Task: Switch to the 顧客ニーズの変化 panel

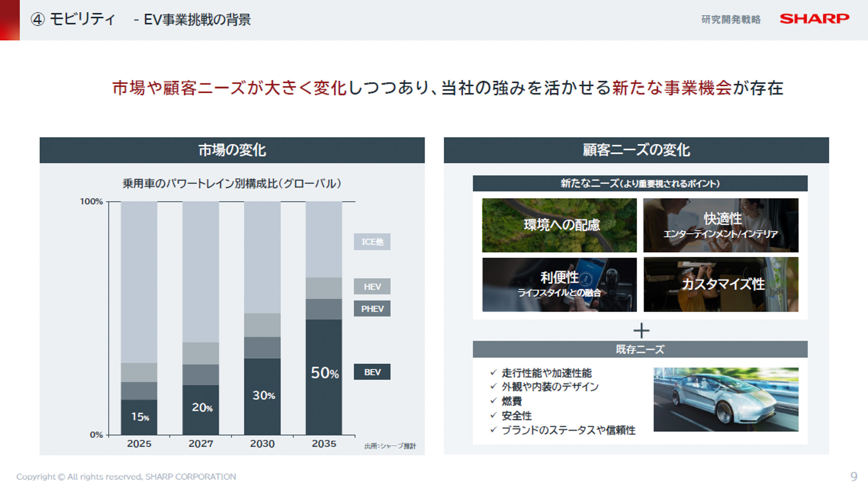Action: [635, 149]
